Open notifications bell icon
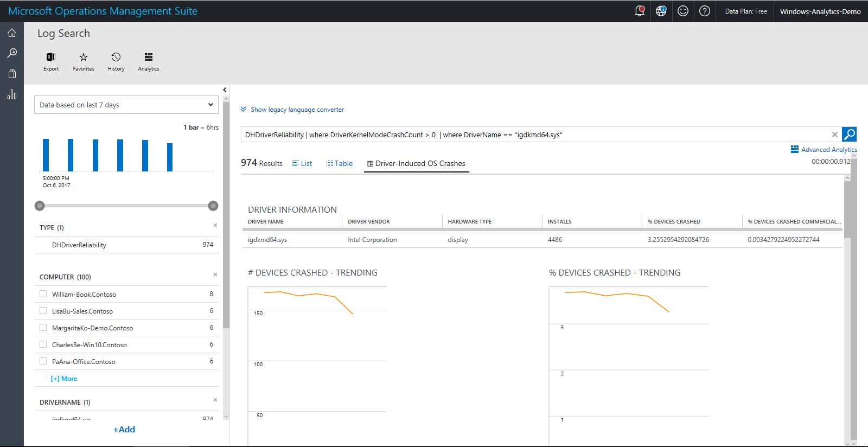The image size is (868, 447). pyautogui.click(x=640, y=11)
